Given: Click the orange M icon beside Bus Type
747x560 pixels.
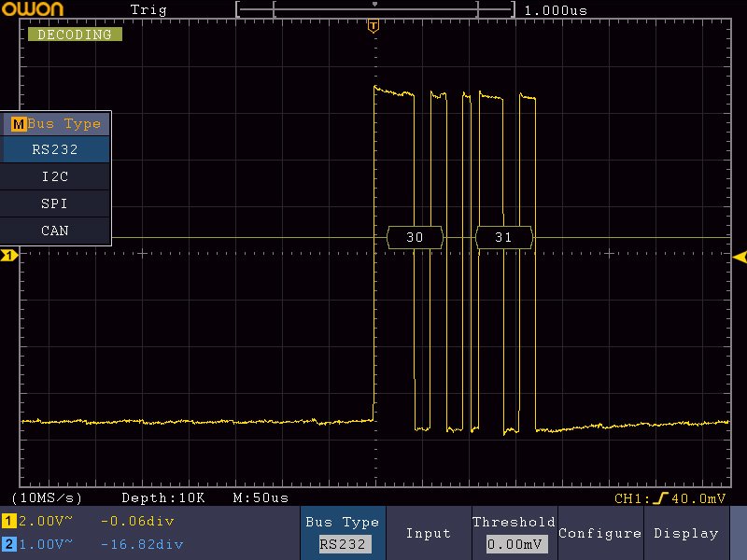Looking at the screenshot, I should (18, 124).
